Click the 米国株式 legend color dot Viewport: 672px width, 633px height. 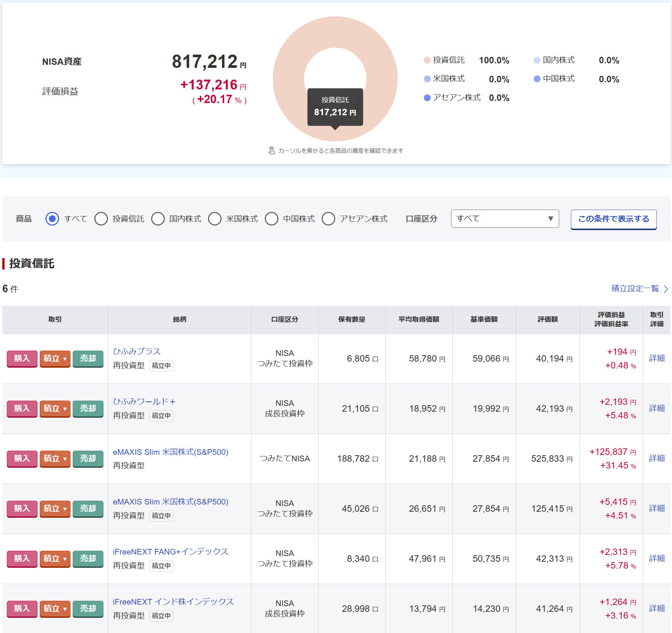point(427,79)
